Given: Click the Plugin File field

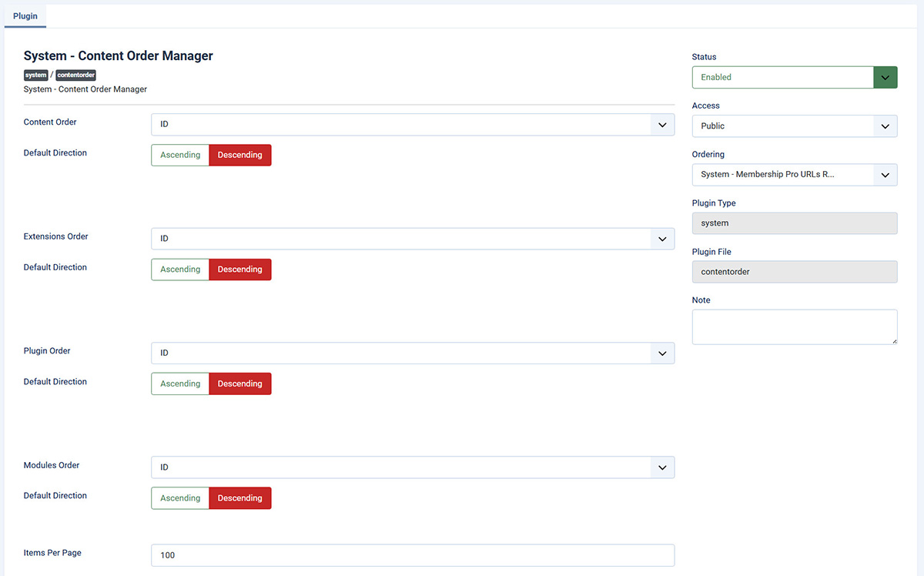Looking at the screenshot, I should click(794, 272).
